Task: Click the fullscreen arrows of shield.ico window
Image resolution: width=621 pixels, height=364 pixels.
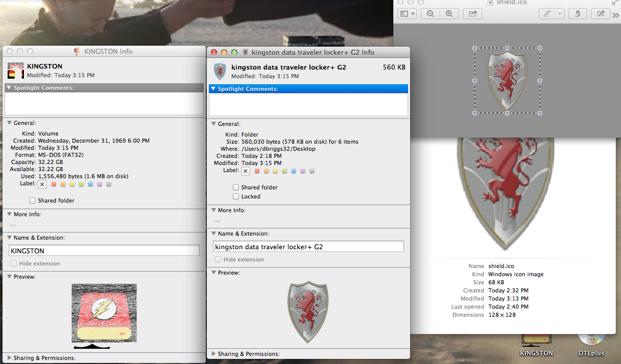Action: (x=615, y=2)
